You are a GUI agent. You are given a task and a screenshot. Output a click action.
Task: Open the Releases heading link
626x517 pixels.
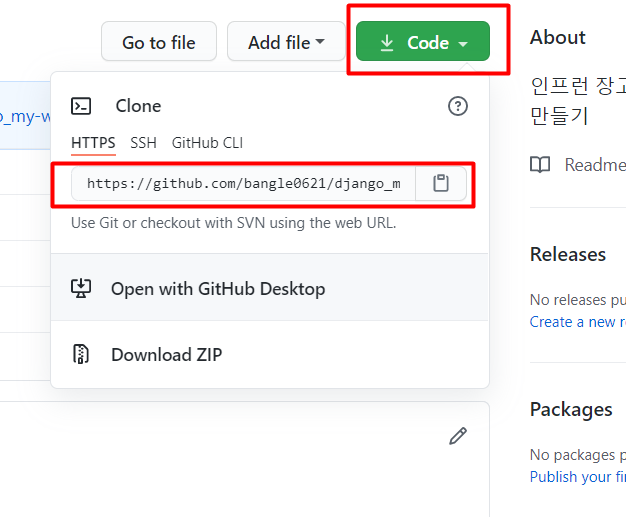coord(568,254)
